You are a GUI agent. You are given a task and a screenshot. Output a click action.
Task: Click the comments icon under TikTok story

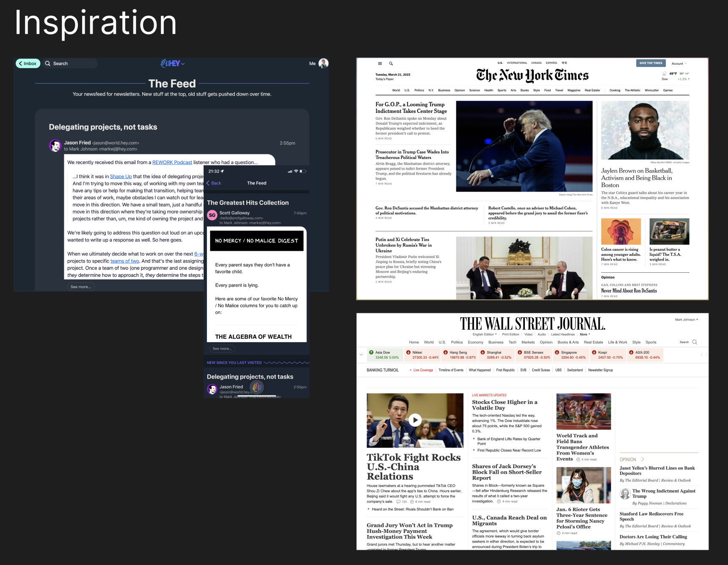click(398, 502)
